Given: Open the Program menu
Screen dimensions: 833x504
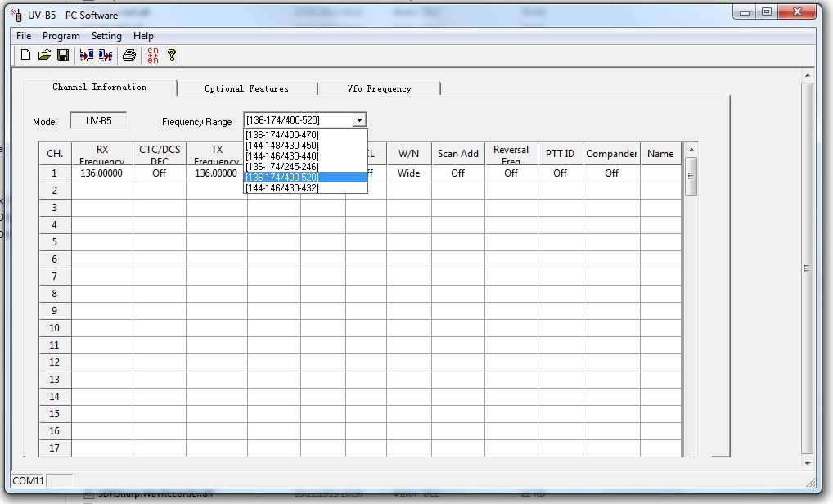Looking at the screenshot, I should coord(61,35).
